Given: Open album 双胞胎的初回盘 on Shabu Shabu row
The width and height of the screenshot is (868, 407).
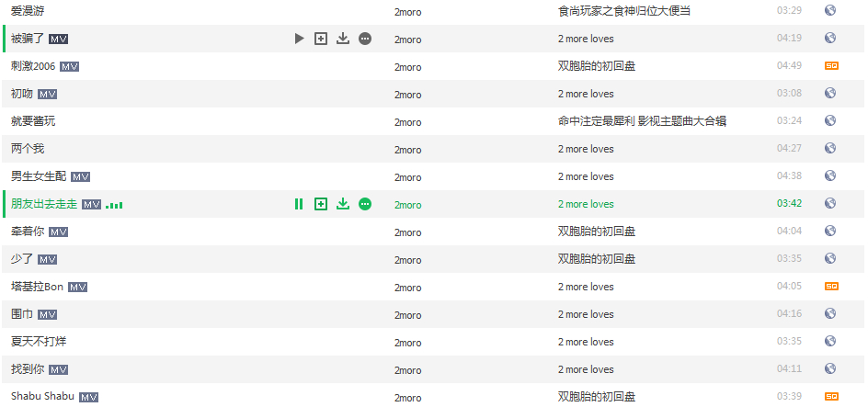Looking at the screenshot, I should (x=597, y=397).
